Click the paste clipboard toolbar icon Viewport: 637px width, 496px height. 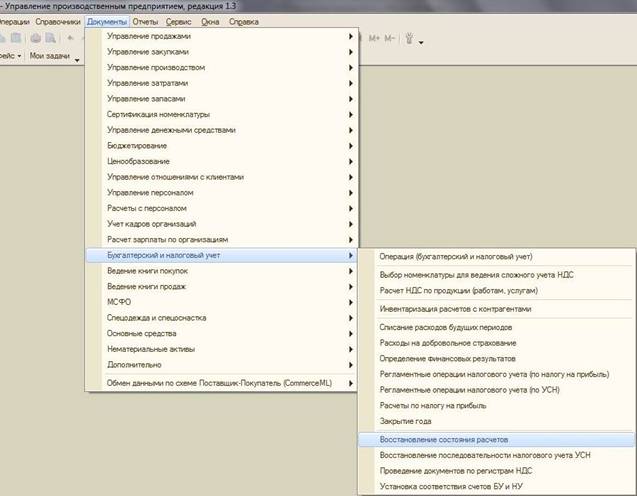16,38
